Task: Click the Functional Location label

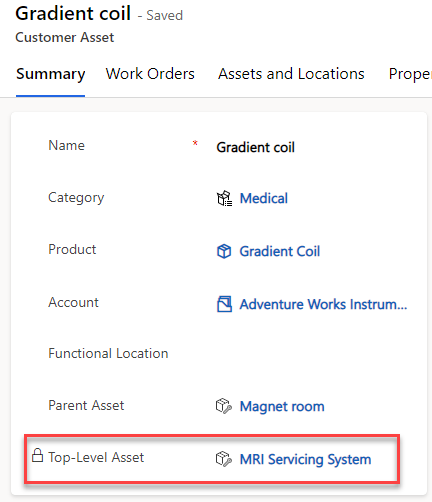Action: click(x=108, y=353)
